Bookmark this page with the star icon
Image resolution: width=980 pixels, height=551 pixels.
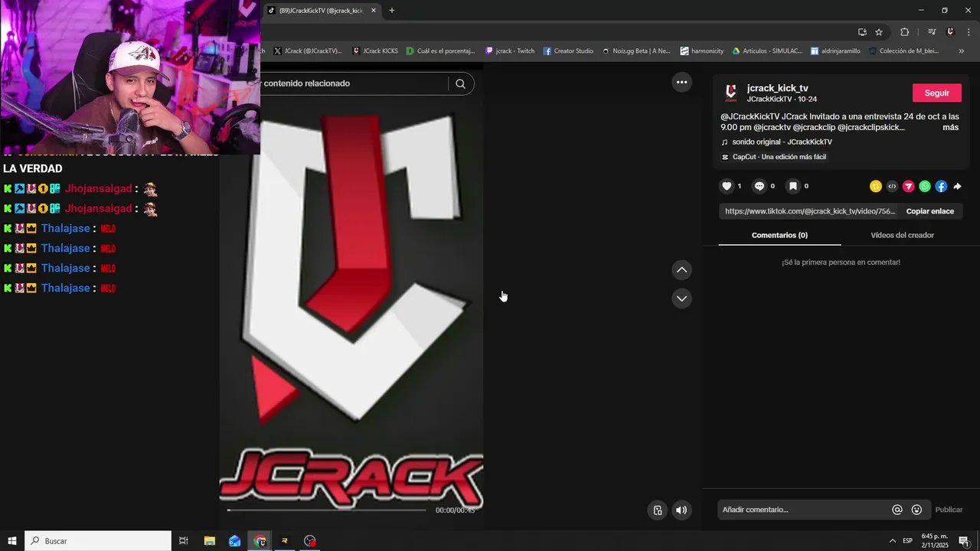879,32
